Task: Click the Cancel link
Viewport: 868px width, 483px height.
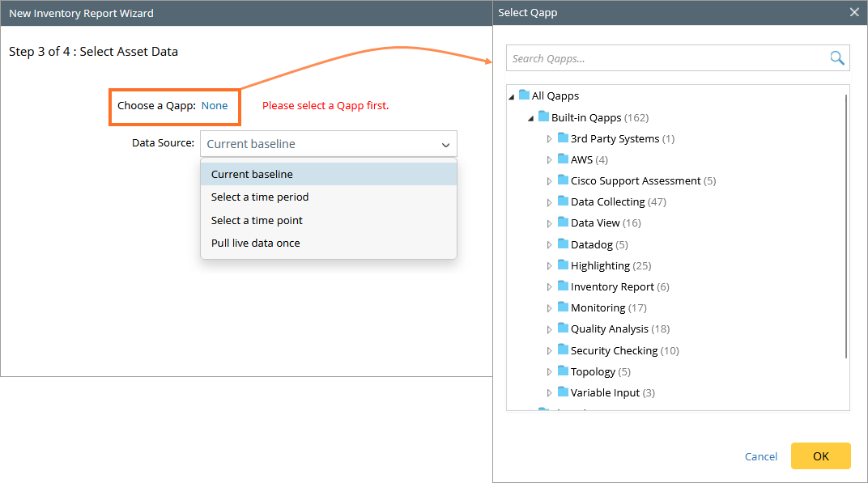Action: coord(760,456)
